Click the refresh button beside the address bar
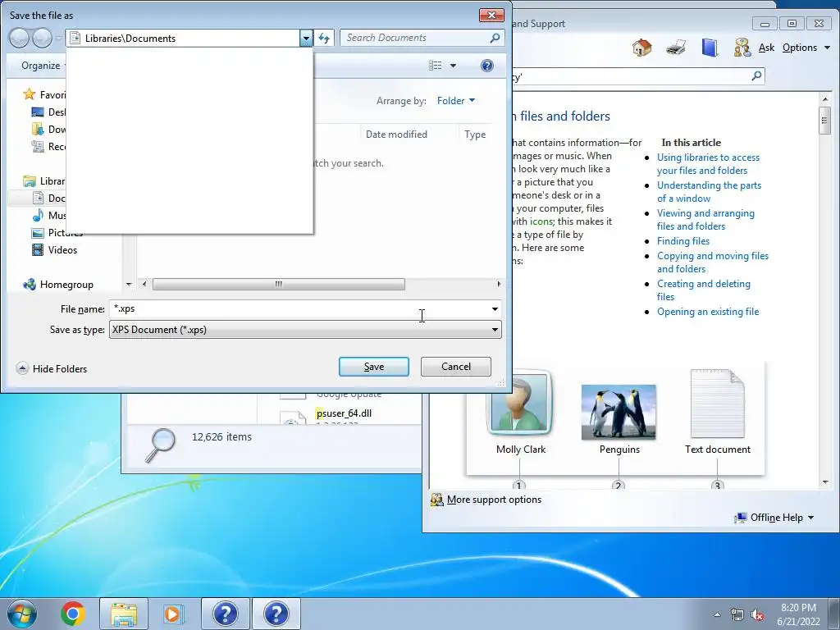 pyautogui.click(x=324, y=38)
